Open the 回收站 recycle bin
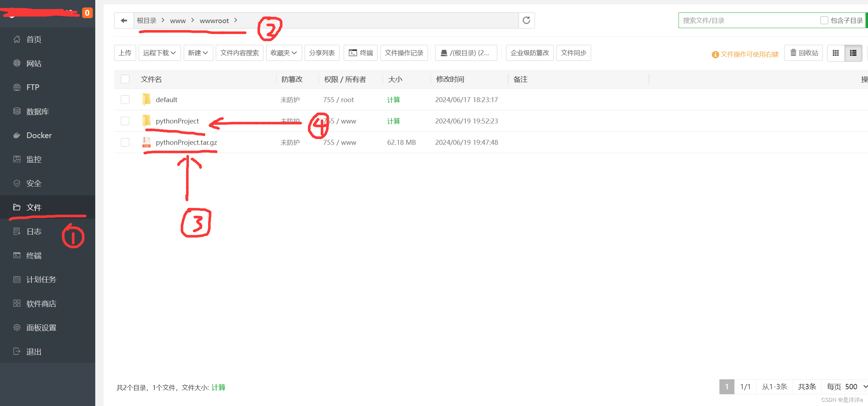The width and height of the screenshot is (868, 406). pos(804,53)
